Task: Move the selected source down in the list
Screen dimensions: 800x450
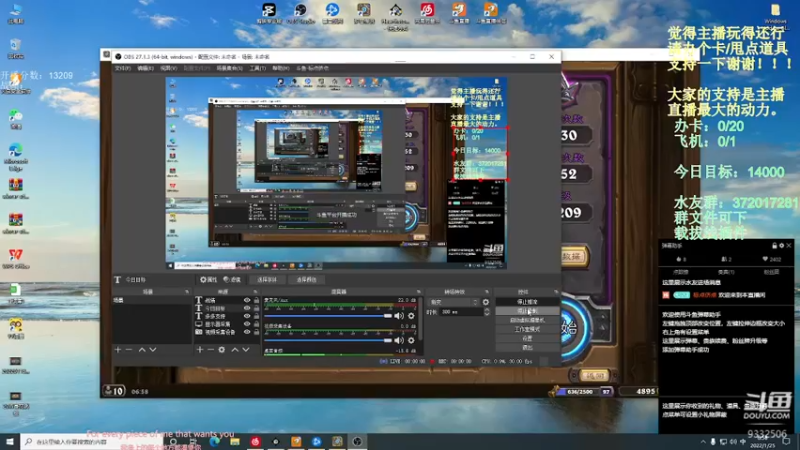Action: click(x=245, y=349)
